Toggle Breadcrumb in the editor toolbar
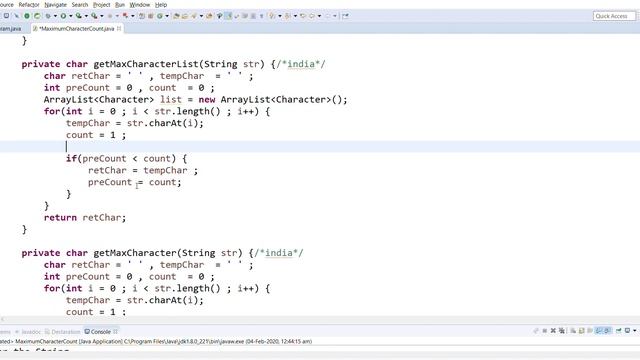Viewport: 640px width, 360px height. 219,16
